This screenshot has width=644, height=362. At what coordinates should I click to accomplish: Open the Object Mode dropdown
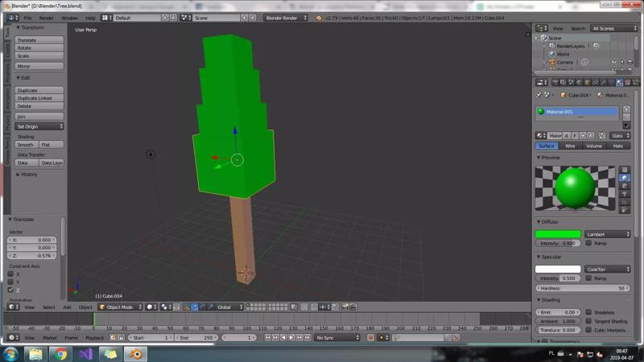(120, 306)
